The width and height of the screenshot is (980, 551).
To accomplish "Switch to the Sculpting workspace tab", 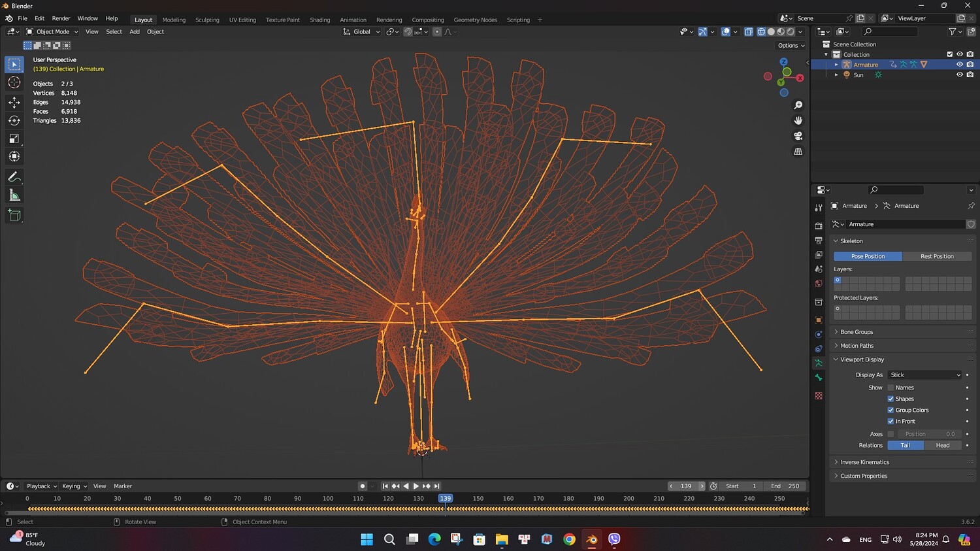I will (x=207, y=20).
